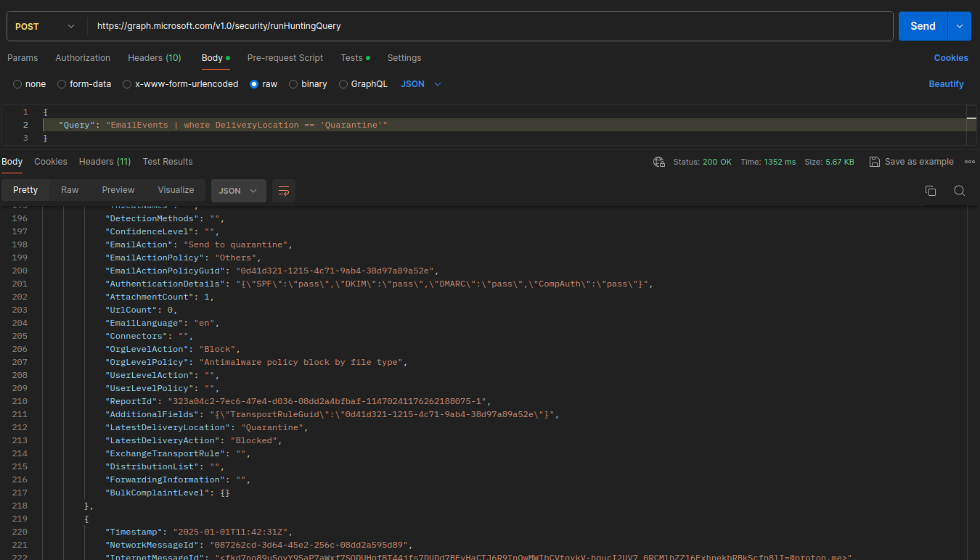Select x-www-form-urlencoded radio option

[x=127, y=84]
